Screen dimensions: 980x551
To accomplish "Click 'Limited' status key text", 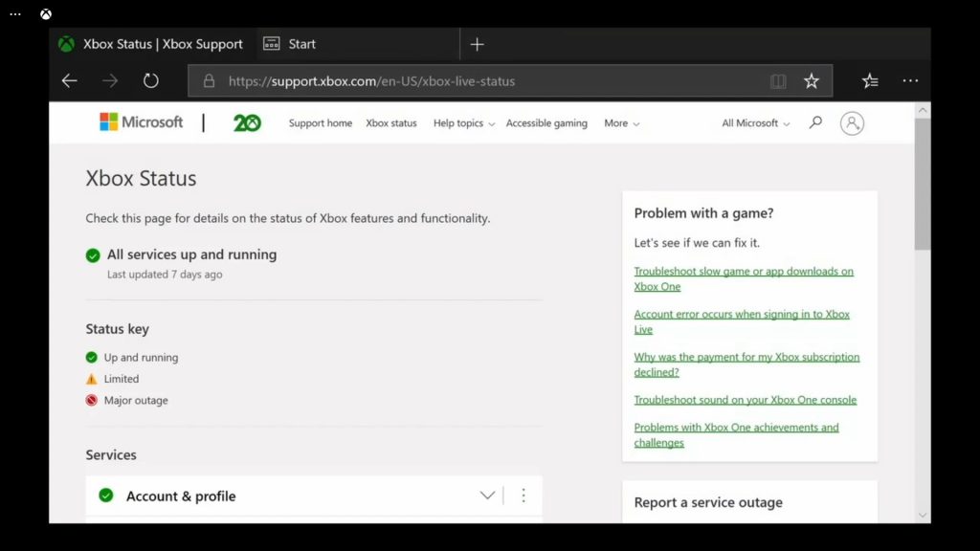I will (x=122, y=379).
